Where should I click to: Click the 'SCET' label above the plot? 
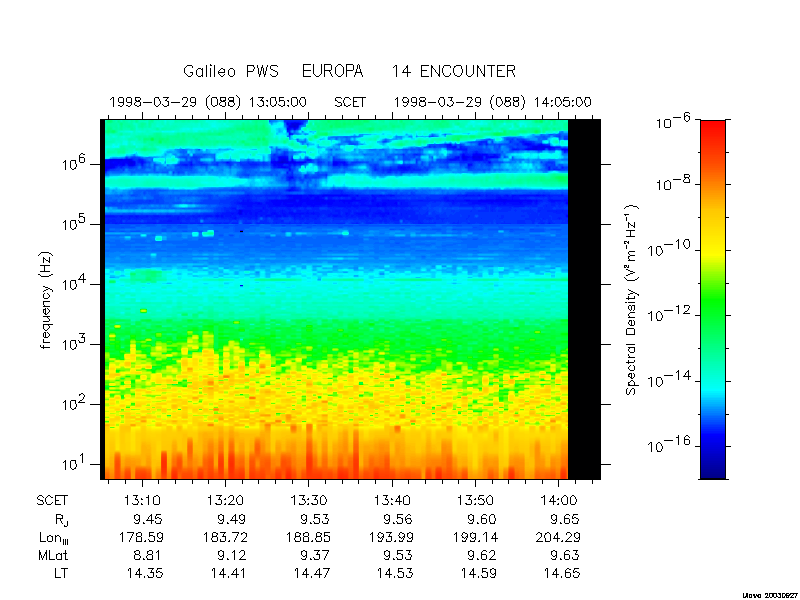350,102
